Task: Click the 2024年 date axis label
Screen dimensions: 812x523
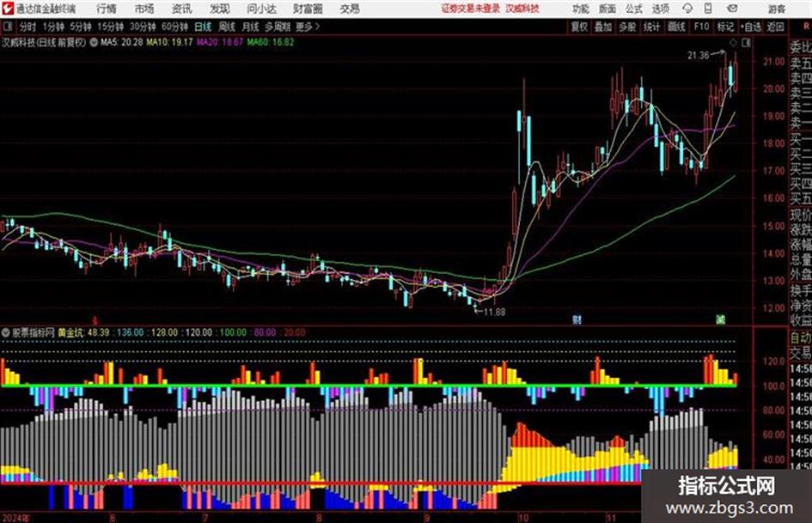Action: tap(16, 518)
